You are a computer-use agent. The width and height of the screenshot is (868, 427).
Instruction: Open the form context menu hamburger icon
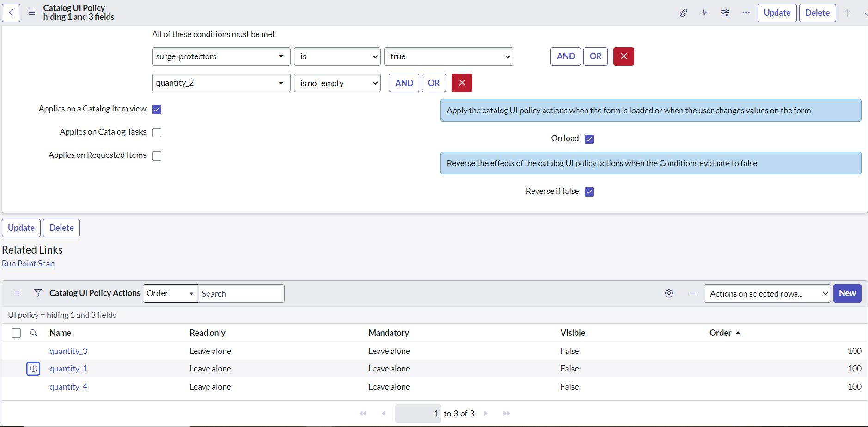[31, 13]
